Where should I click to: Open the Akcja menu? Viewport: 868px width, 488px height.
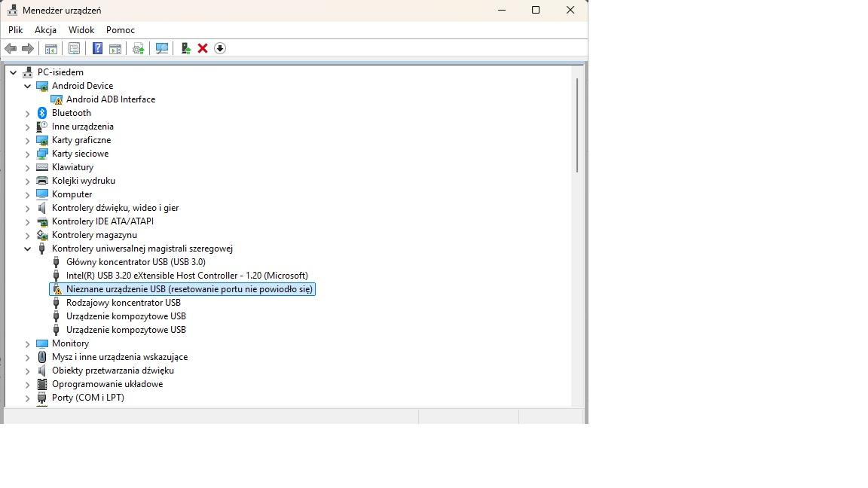click(45, 30)
